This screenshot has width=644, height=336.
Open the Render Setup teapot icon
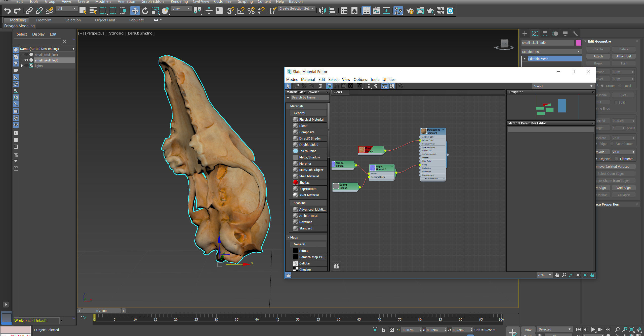(x=410, y=11)
